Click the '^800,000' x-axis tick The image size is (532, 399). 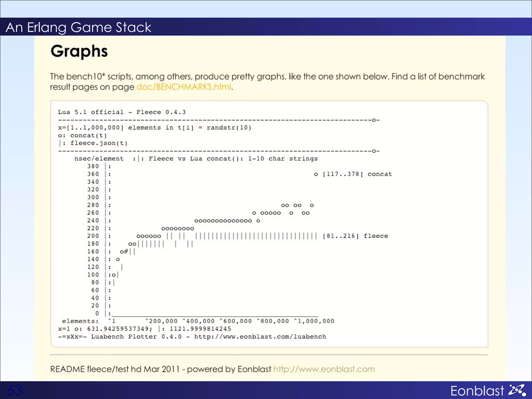(273, 321)
